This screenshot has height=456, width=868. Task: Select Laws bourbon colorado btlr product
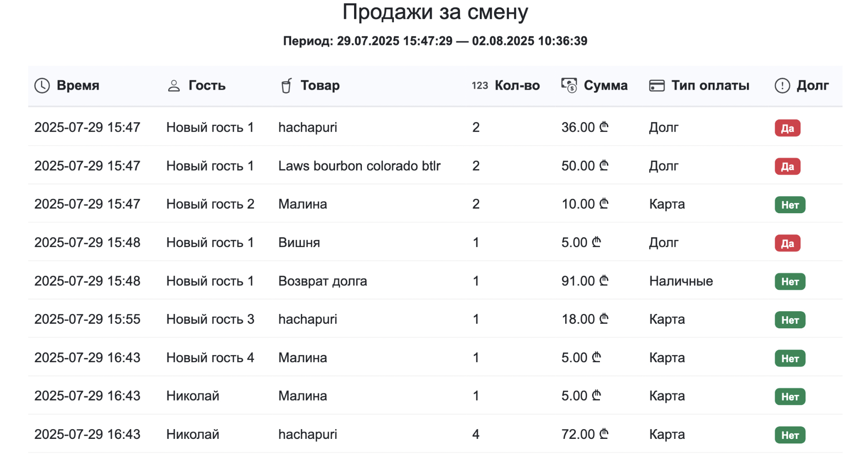coord(359,166)
